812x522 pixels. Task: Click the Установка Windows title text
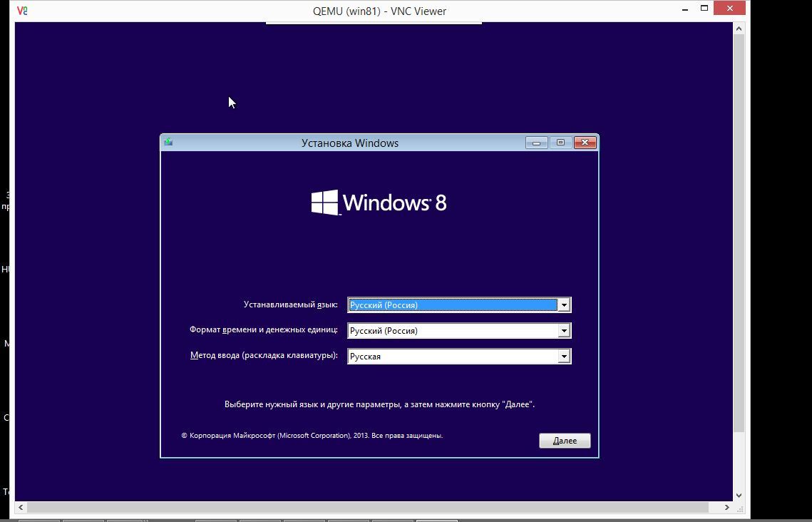click(x=350, y=143)
